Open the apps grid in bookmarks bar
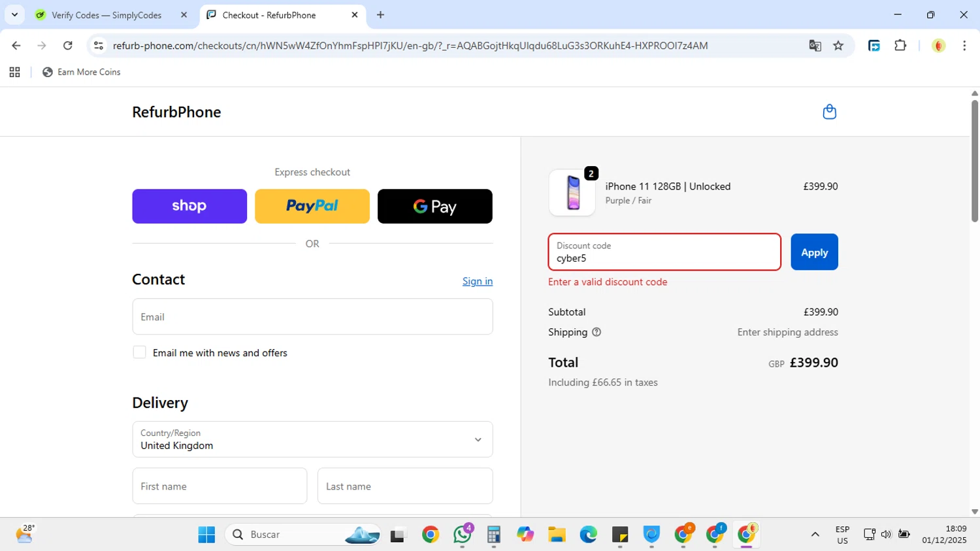This screenshot has width=980, height=551. click(14, 72)
